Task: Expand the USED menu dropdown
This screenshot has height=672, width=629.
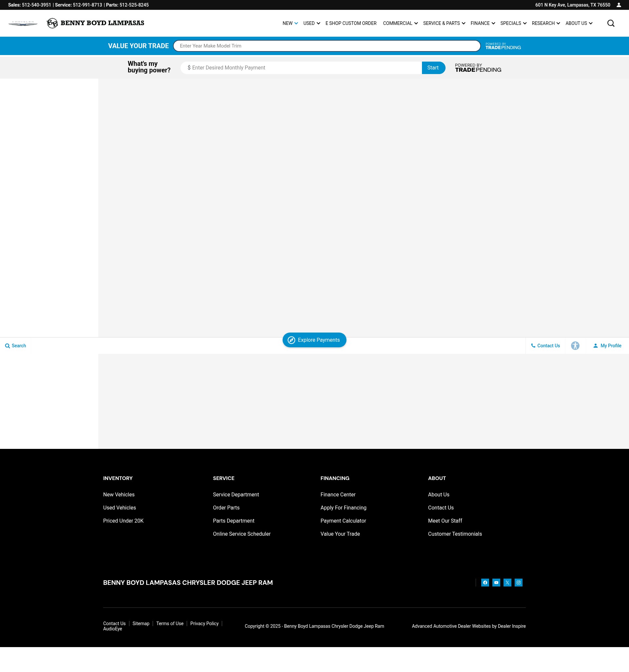Action: pos(311,23)
